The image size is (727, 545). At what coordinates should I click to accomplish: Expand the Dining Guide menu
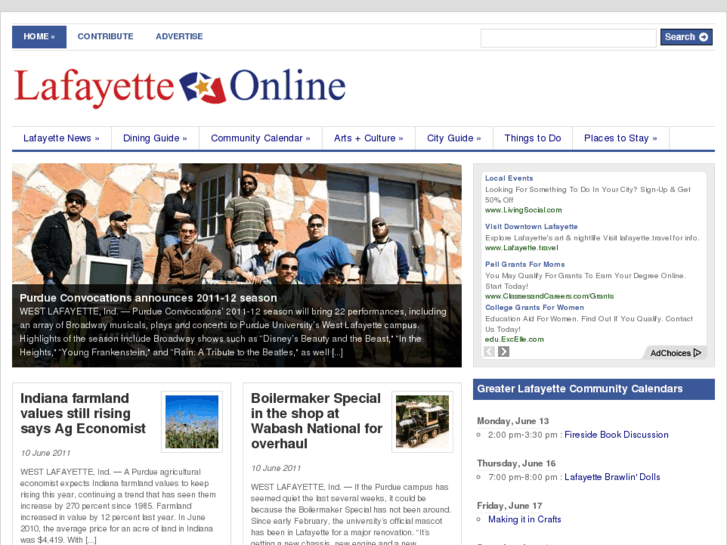pyautogui.click(x=155, y=138)
